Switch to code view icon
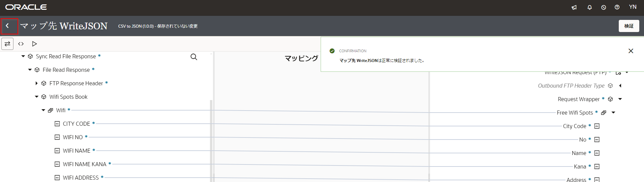This screenshot has width=644, height=182. point(21,44)
